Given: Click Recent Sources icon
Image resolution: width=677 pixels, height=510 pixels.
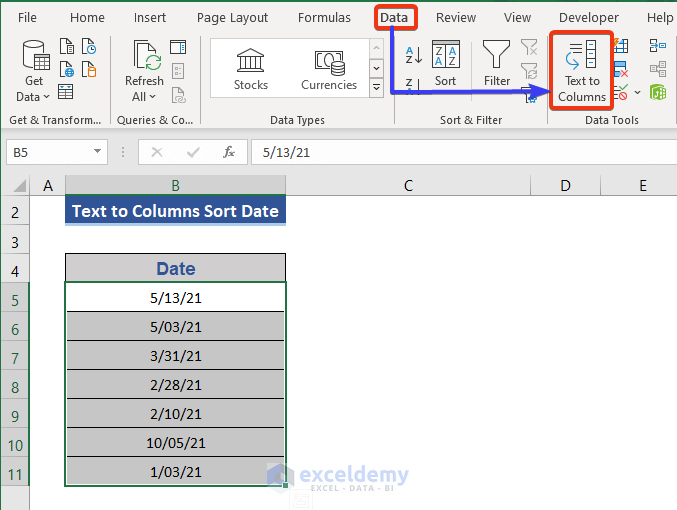Looking at the screenshot, I should click(x=89, y=46).
